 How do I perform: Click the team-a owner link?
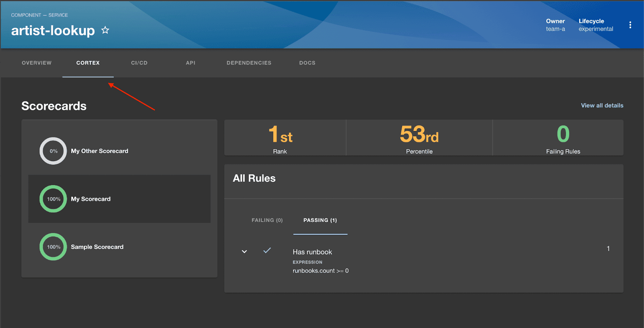point(555,29)
